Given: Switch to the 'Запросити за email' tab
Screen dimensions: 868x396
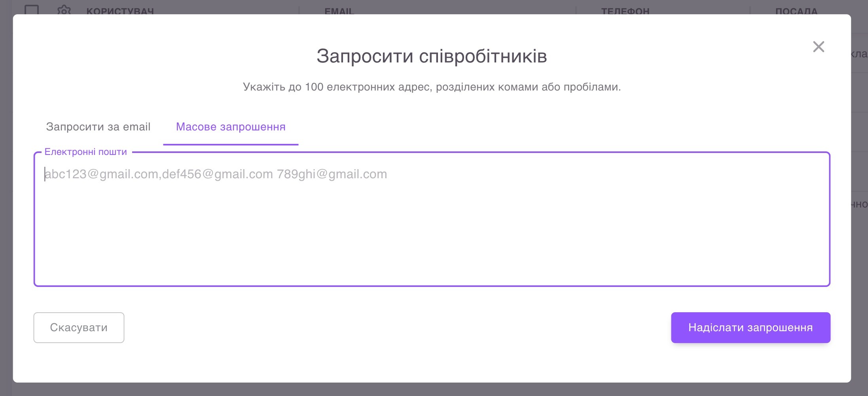Looking at the screenshot, I should coord(98,127).
